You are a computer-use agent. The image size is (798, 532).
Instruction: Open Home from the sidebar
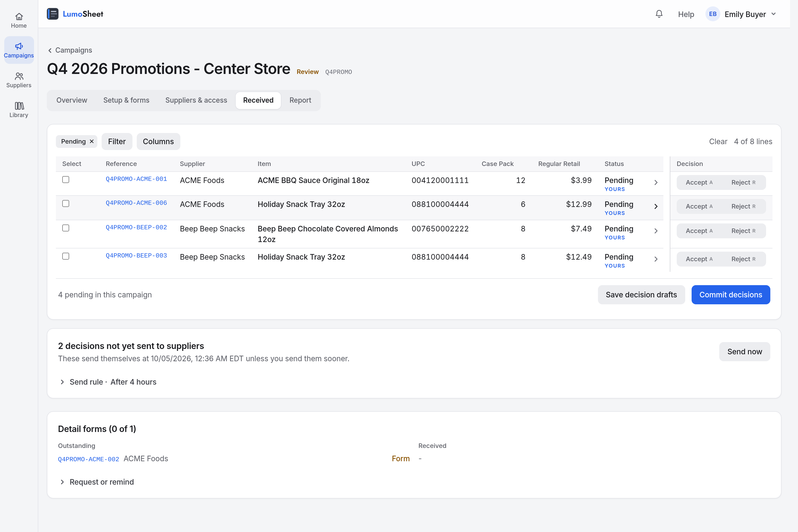point(19,20)
